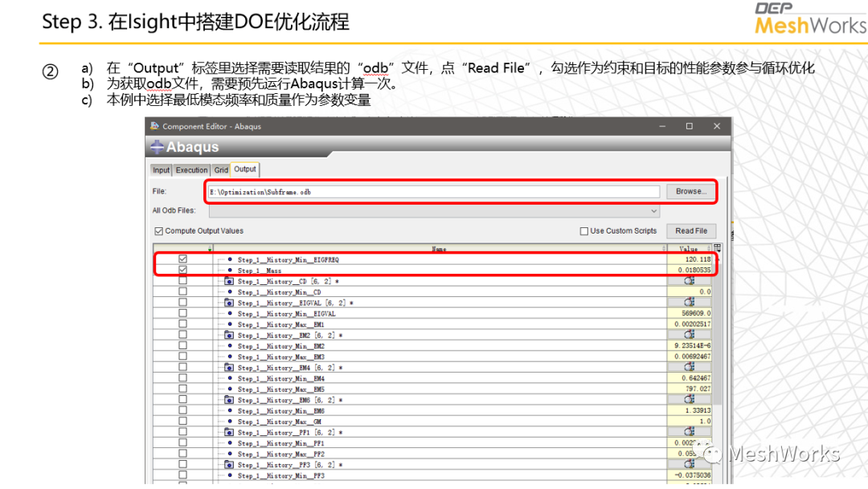Close the Component Editor window
Screen dimensions: 868x489
[717, 126]
